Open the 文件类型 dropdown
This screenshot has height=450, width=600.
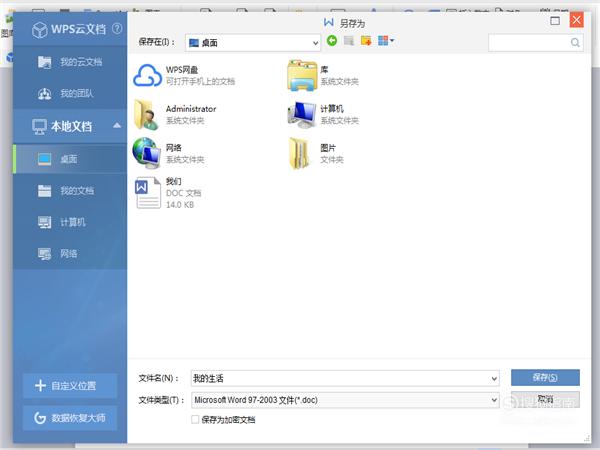point(345,400)
